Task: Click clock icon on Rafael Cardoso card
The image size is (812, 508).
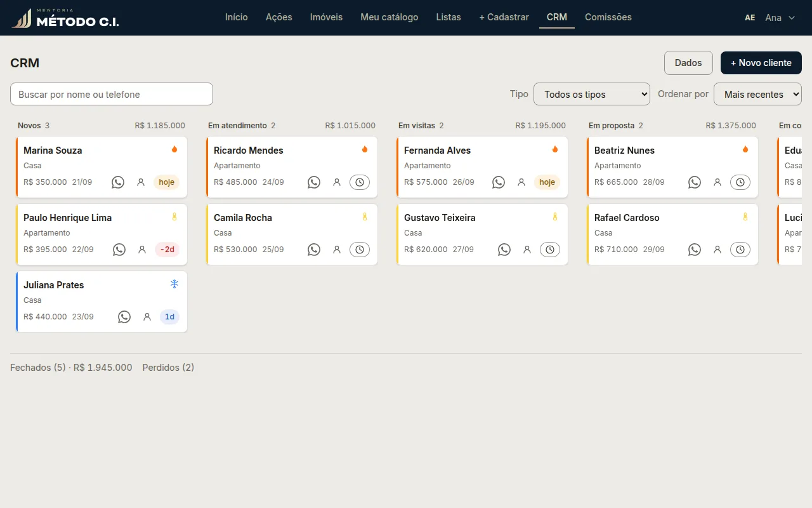Action: tap(740, 250)
